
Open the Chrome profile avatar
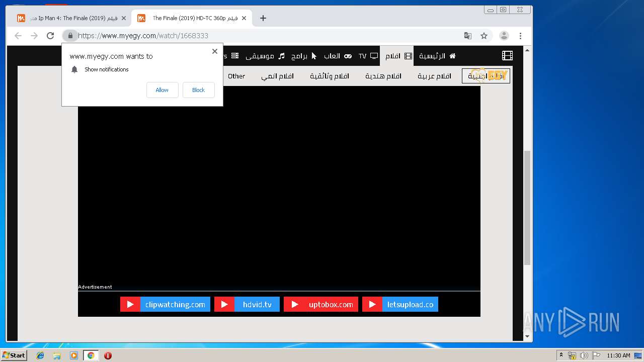click(x=504, y=36)
